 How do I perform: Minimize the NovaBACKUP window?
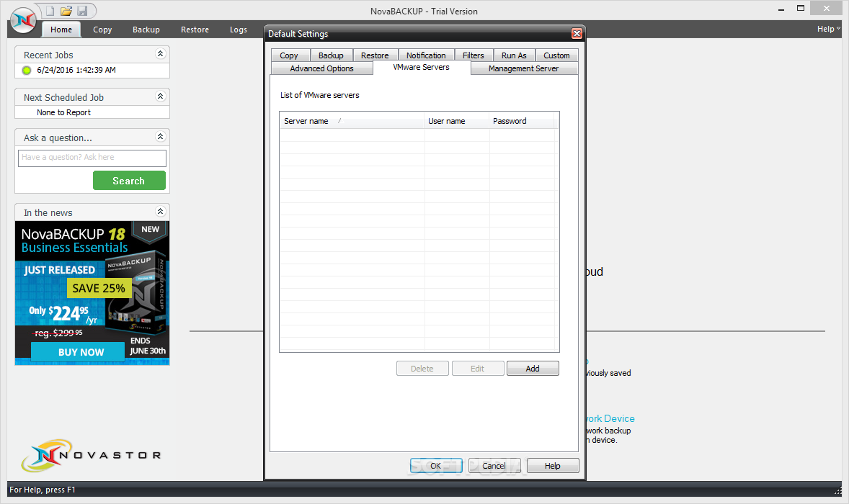coord(781,10)
